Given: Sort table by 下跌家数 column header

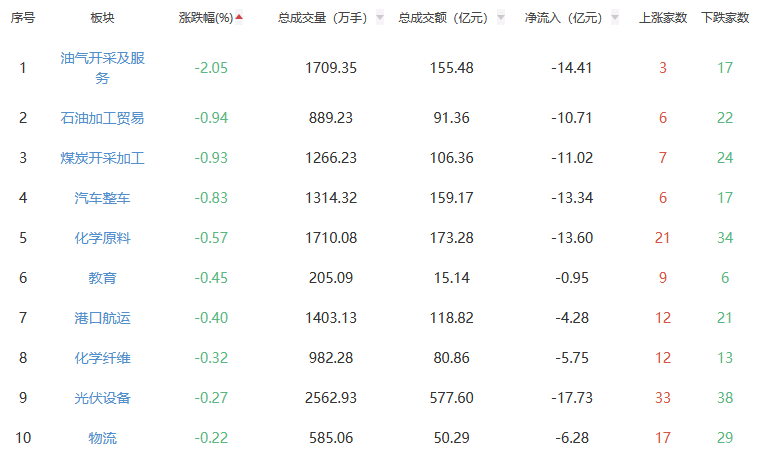Looking at the screenshot, I should tap(725, 18).
